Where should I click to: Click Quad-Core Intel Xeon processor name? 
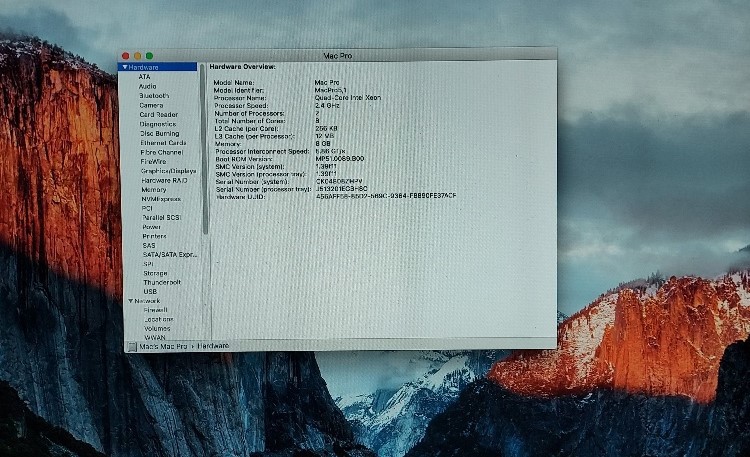pos(348,98)
